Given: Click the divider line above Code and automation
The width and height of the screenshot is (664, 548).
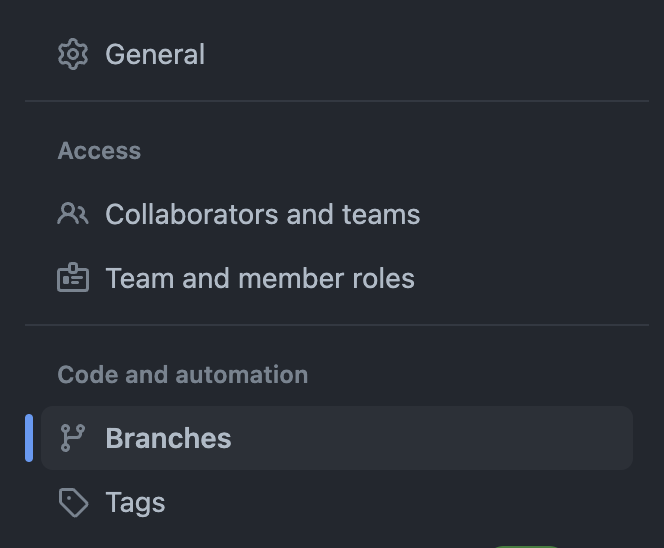Looking at the screenshot, I should pos(337,325).
